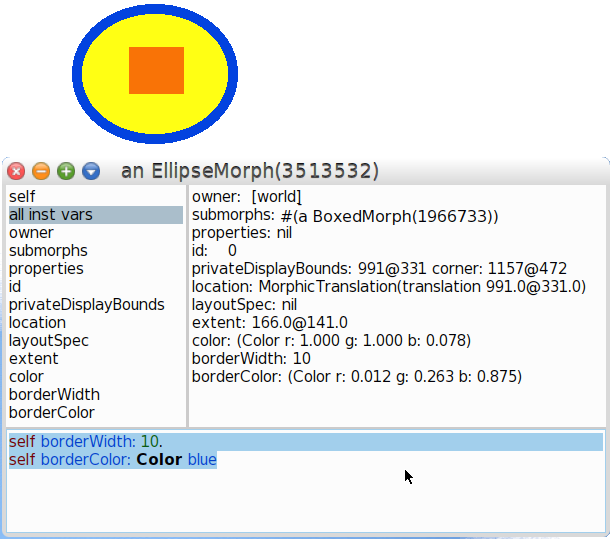The width and height of the screenshot is (612, 539).
Task: Select 'self' in the inspector list
Action: 22,197
